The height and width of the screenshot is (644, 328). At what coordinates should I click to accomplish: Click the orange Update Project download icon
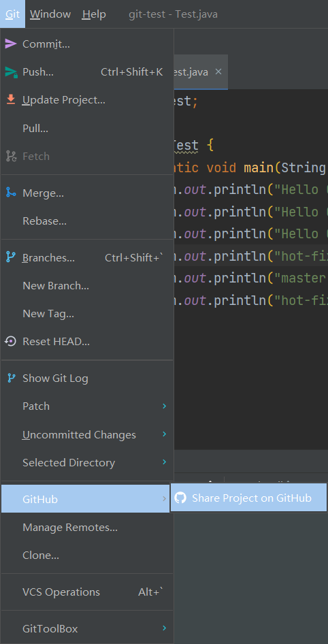(x=11, y=100)
